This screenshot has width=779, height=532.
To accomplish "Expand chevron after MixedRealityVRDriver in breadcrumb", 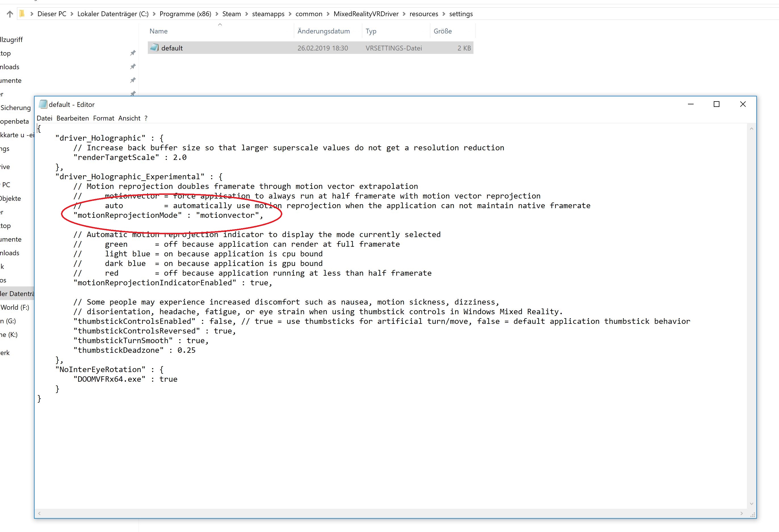I will tap(404, 14).
